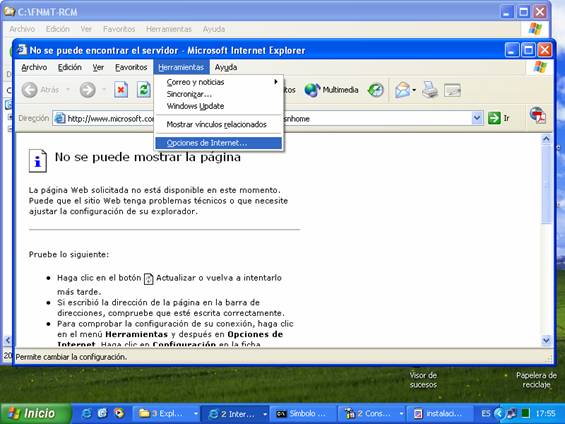Click the Adobe PDF toolbar icon
This screenshot has height=424, width=565.
[538, 116]
